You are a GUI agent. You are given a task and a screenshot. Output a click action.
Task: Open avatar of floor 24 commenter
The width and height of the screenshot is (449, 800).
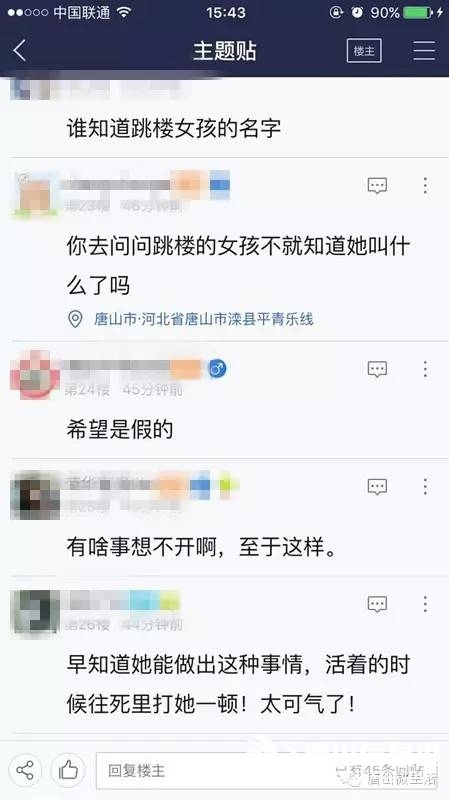(x=35, y=375)
